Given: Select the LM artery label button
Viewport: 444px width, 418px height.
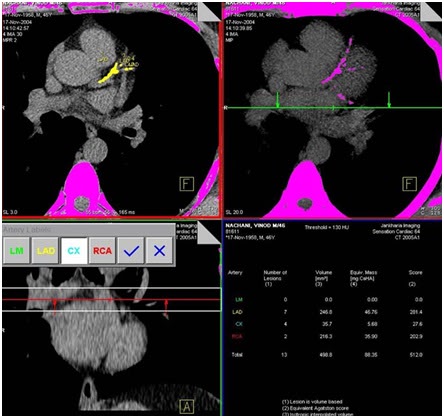Looking at the screenshot, I should (17, 251).
